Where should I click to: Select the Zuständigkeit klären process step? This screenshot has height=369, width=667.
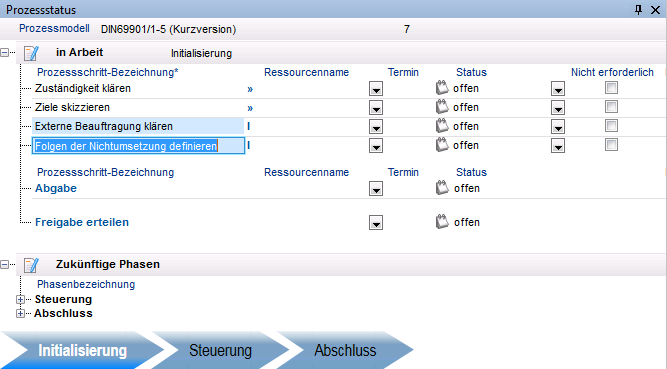pos(83,89)
